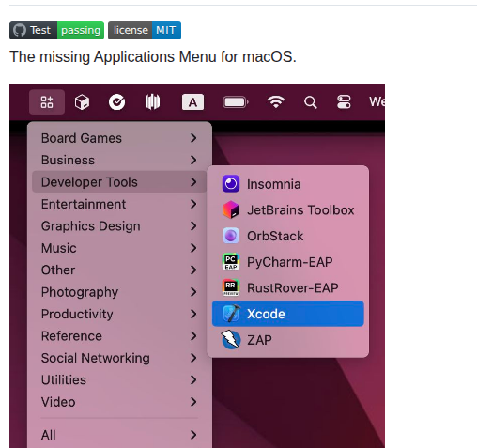Viewport: 477px width, 448px height.
Task: Click the OrbStack purple orb icon
Action: click(x=231, y=236)
